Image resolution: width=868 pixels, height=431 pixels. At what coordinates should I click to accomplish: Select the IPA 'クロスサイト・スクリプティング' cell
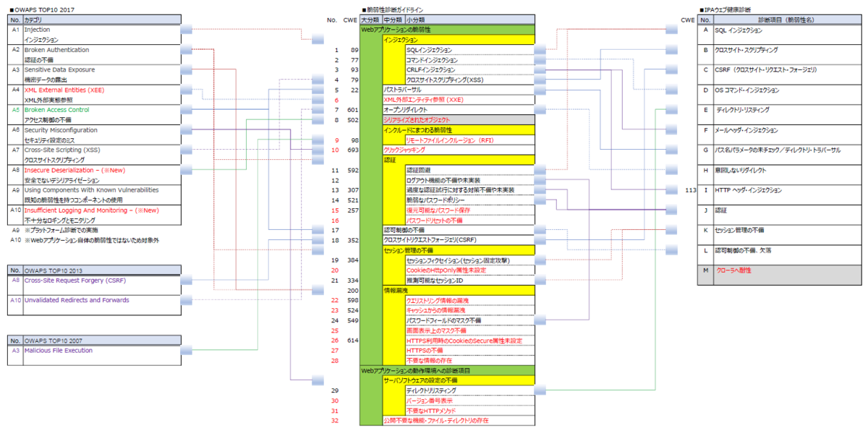point(788,51)
